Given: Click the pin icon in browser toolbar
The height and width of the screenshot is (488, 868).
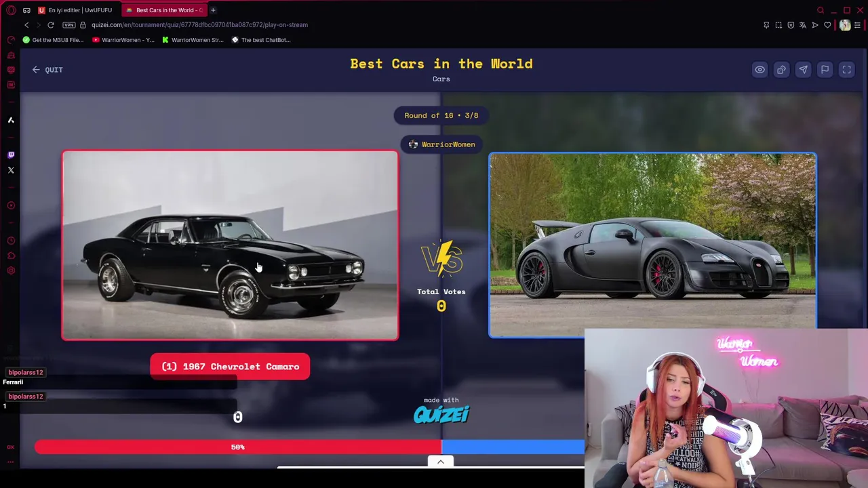Looking at the screenshot, I should (766, 25).
